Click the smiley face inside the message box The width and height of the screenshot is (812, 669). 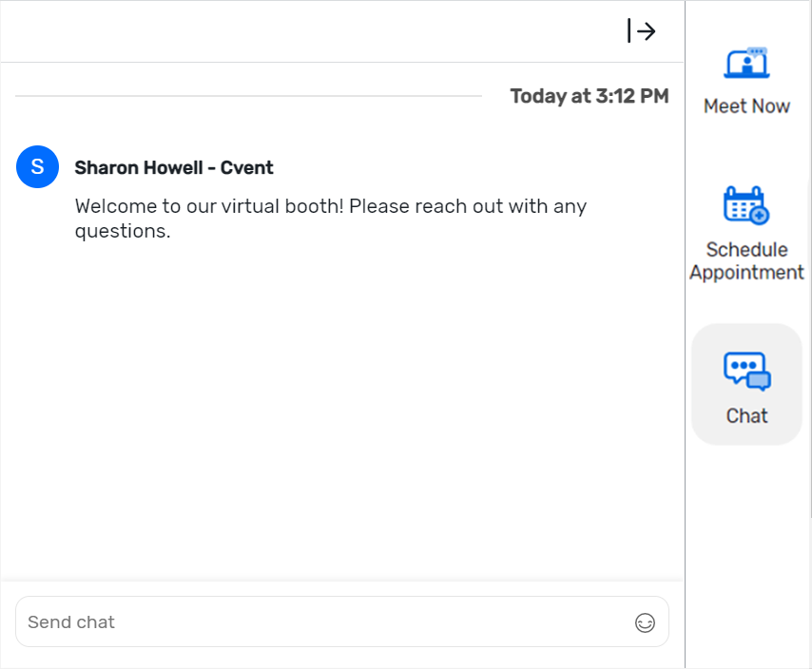pos(646,622)
